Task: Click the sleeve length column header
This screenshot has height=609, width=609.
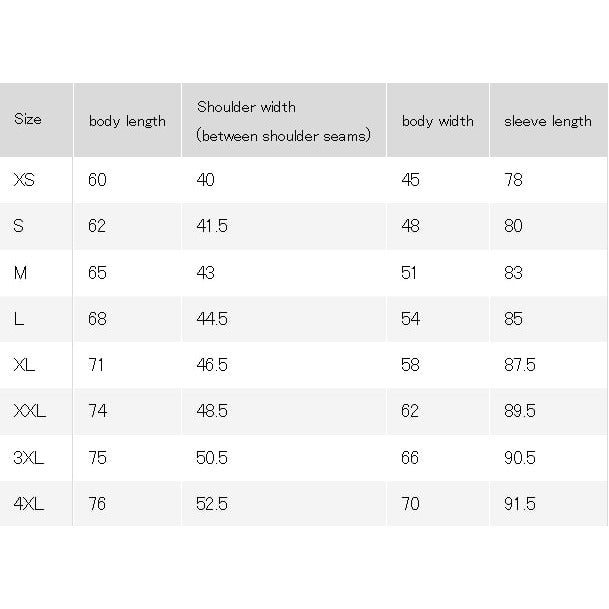Action: pyautogui.click(x=548, y=121)
